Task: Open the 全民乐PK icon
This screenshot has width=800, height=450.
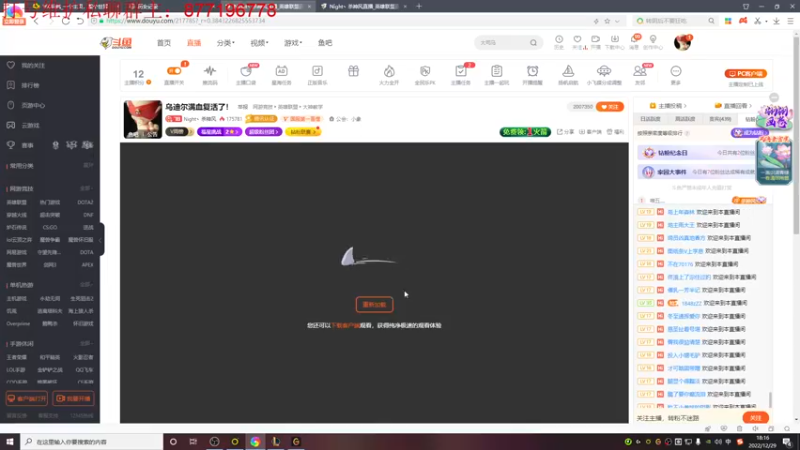Action: coord(425,71)
